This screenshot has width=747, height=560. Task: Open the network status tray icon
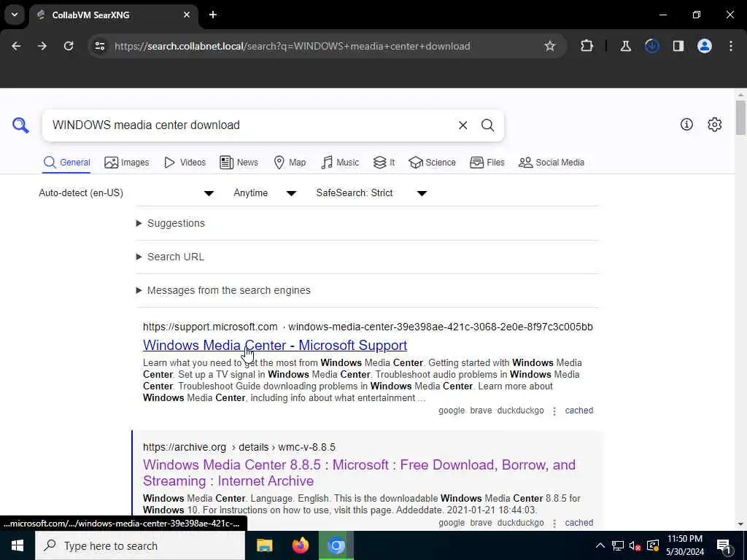click(x=618, y=545)
